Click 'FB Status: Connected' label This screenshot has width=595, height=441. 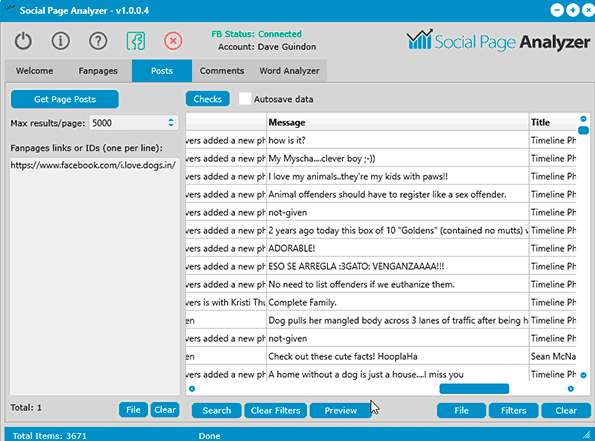[257, 34]
